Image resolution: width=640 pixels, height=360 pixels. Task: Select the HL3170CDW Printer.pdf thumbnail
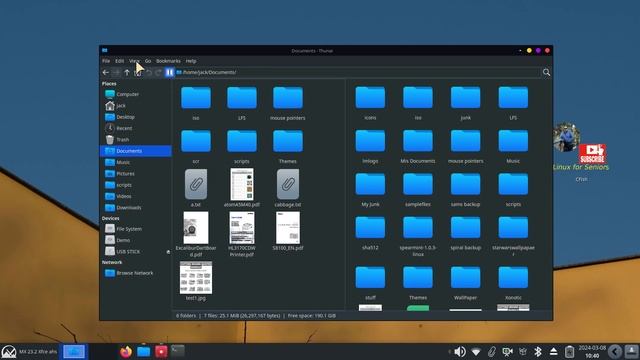click(x=242, y=228)
